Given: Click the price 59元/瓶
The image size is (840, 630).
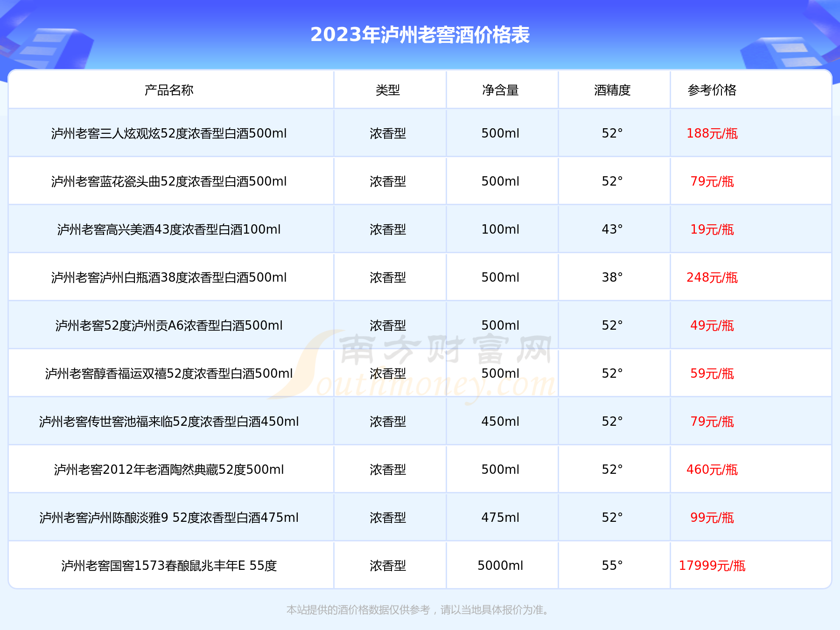Looking at the screenshot, I should pyautogui.click(x=712, y=374).
